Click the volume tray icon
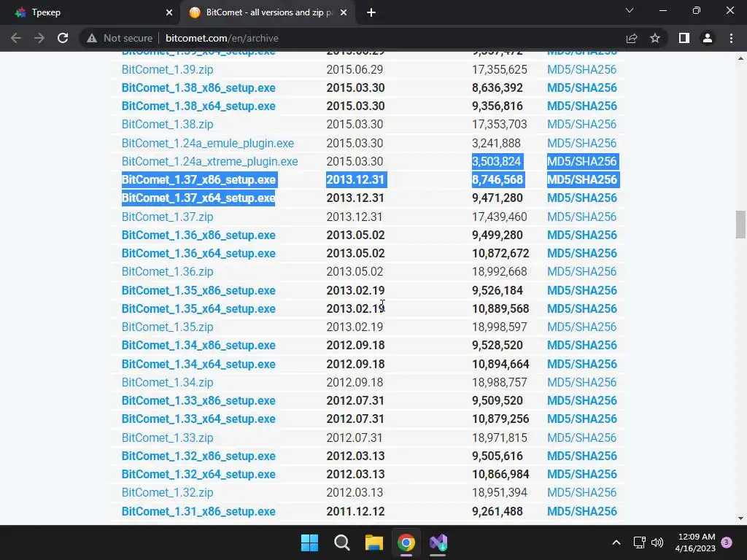 tap(657, 542)
